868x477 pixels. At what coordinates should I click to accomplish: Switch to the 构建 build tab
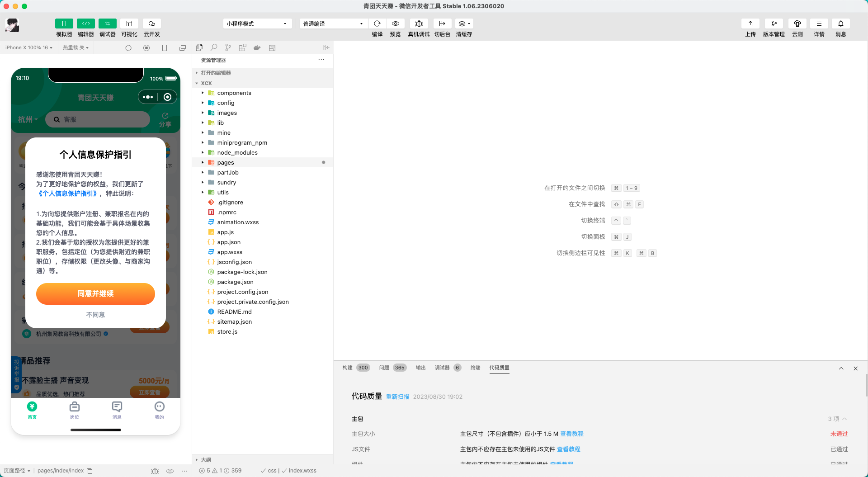(356, 368)
